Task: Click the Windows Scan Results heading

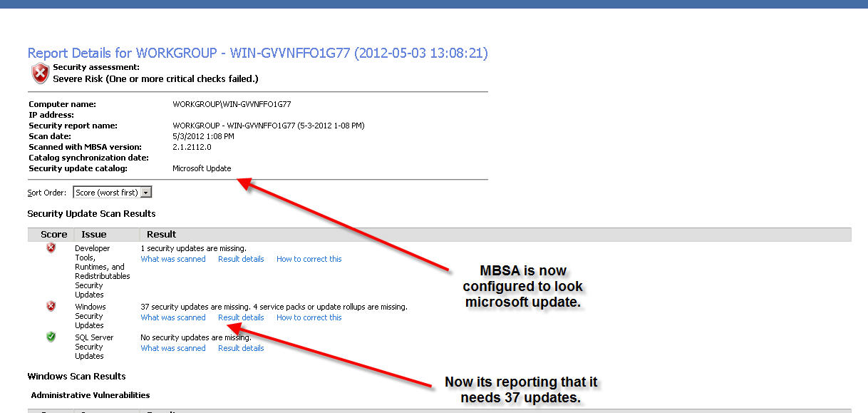Action: 77,376
